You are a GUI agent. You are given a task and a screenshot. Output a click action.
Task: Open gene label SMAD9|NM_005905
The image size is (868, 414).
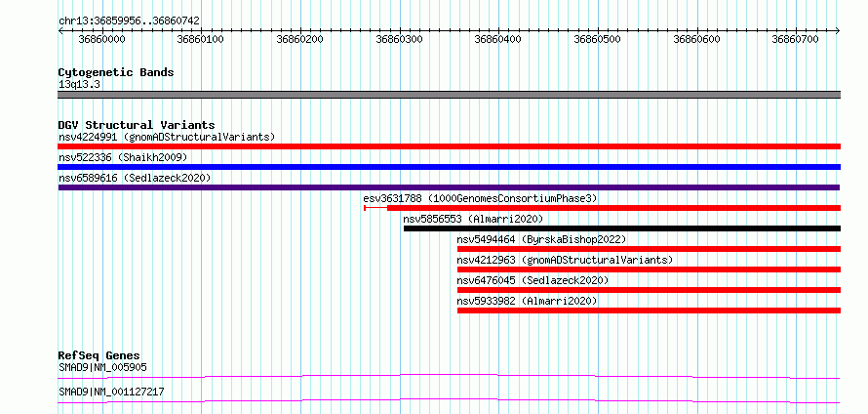click(103, 367)
